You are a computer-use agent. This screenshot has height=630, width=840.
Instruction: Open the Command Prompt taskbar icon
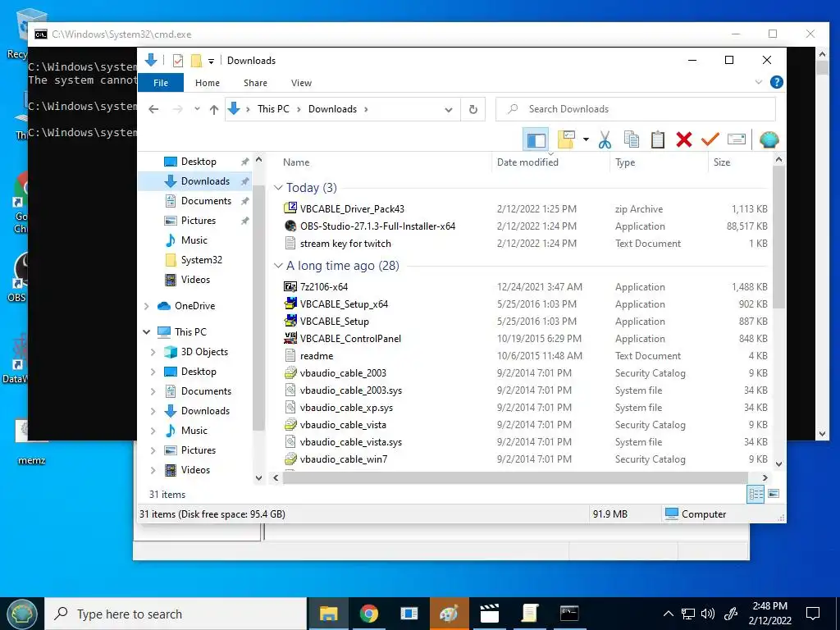coord(569,614)
